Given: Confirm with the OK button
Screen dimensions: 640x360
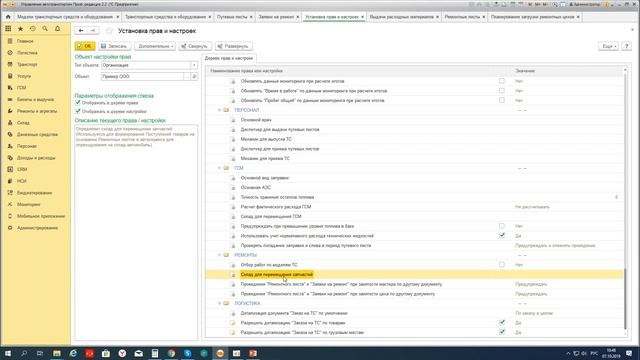Looking at the screenshot, I should (x=85, y=46).
